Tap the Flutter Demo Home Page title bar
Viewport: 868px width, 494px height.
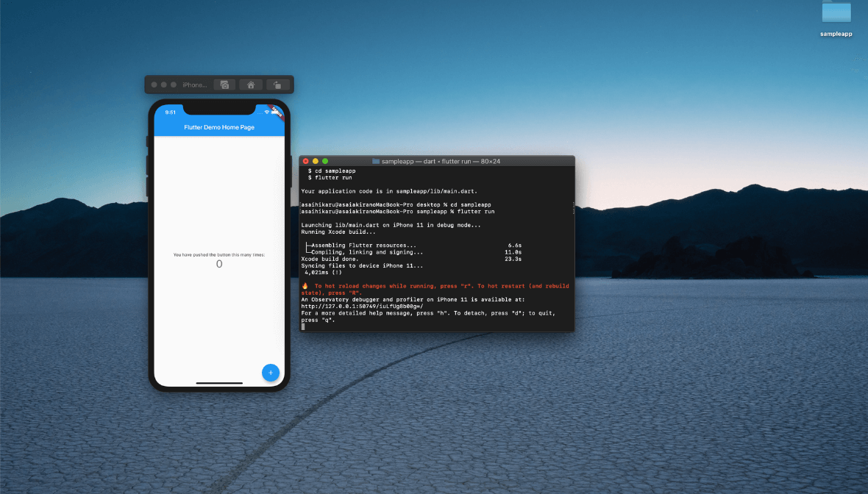(218, 126)
